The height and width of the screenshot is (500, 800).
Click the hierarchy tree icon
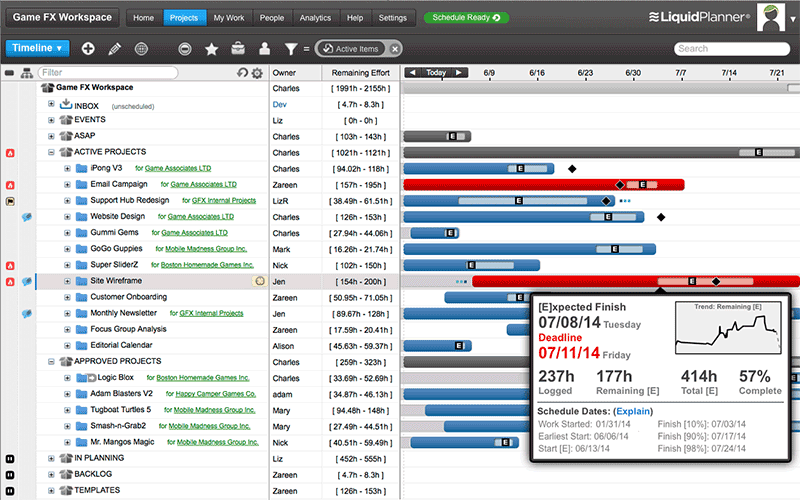click(x=27, y=73)
